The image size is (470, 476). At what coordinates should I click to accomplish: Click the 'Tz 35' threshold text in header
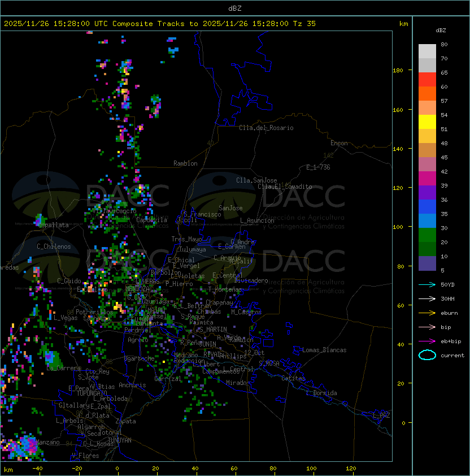304,23
